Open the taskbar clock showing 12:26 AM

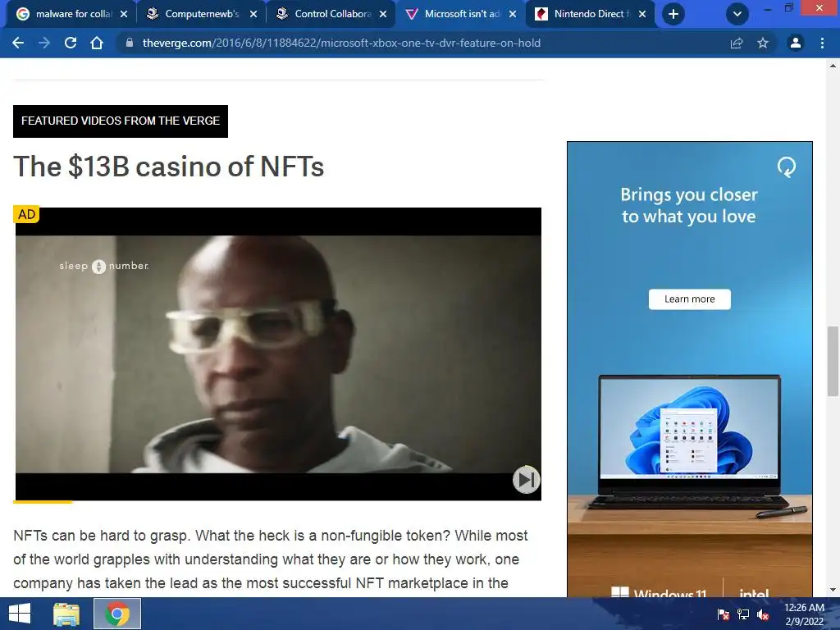(804, 614)
